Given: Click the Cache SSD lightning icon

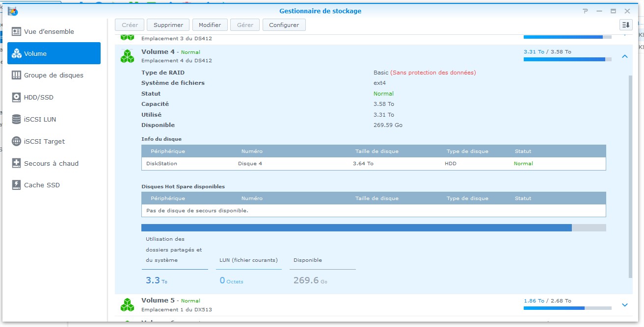Looking at the screenshot, I should tap(16, 185).
